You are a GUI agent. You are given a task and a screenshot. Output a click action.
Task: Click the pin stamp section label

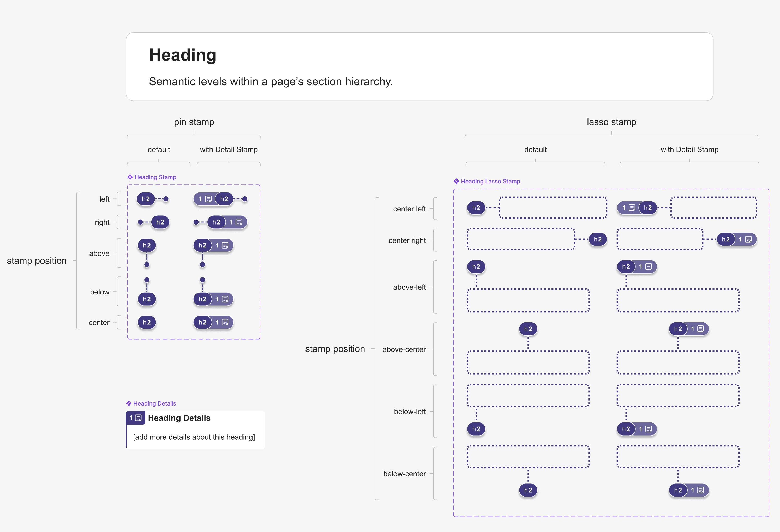coord(194,122)
